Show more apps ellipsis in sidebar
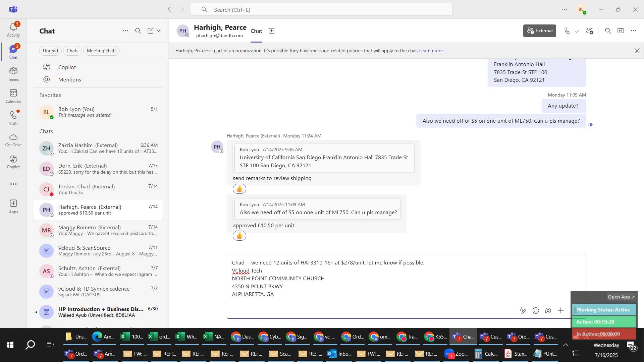 13,184
